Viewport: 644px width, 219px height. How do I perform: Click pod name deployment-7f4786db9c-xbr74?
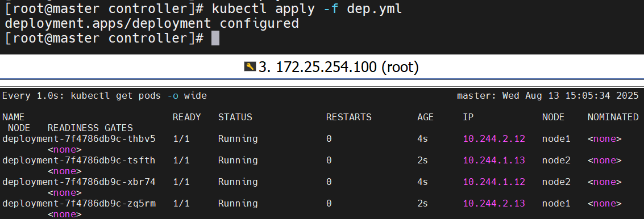[79, 182]
